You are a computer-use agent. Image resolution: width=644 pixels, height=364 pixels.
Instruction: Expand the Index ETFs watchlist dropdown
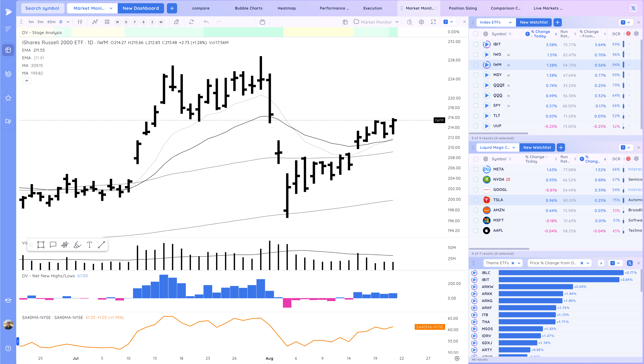click(510, 22)
